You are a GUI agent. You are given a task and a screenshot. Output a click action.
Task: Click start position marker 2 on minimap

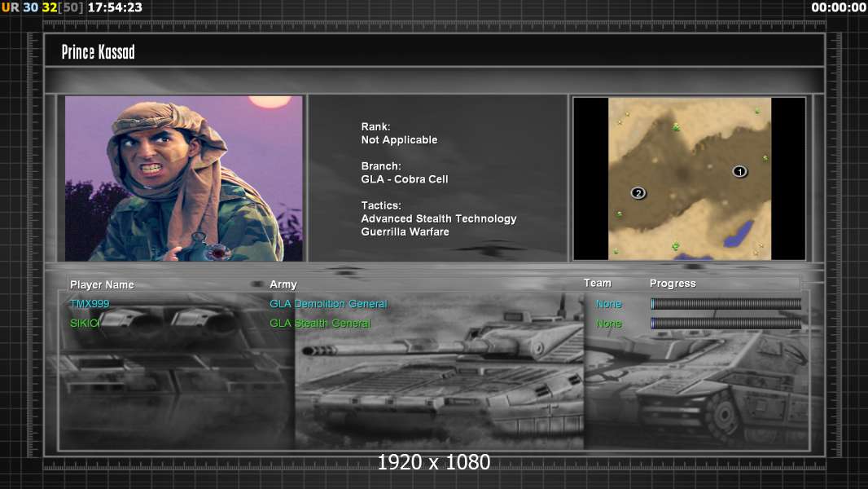click(x=638, y=192)
